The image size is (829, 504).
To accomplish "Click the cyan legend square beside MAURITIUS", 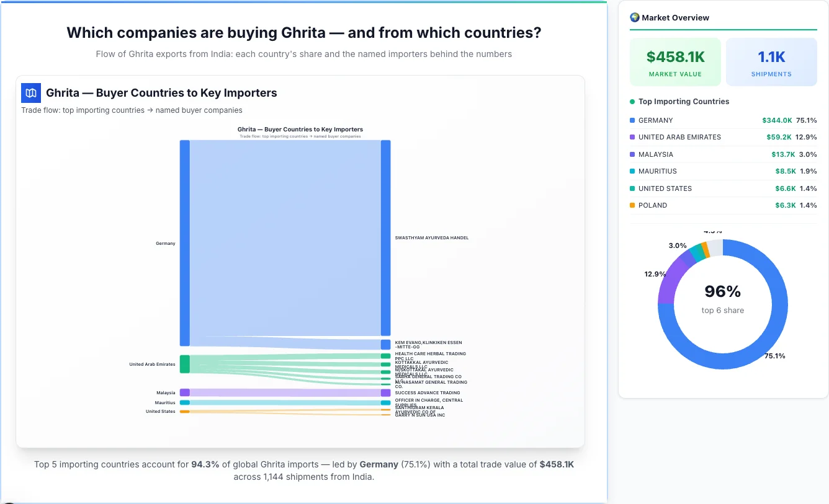I will click(634, 171).
